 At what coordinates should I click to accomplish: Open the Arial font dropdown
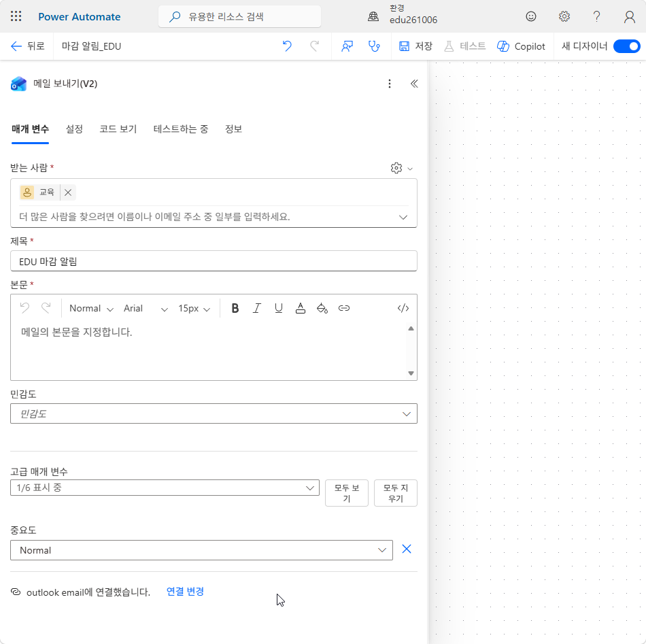coord(146,309)
